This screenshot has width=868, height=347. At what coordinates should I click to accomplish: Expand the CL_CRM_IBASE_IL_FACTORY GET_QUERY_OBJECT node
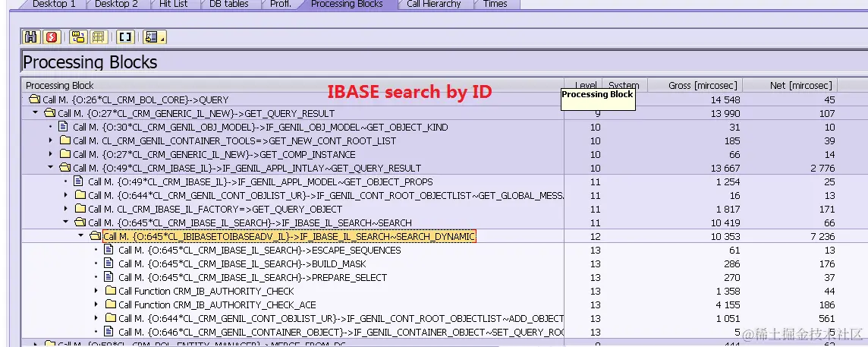67,209
